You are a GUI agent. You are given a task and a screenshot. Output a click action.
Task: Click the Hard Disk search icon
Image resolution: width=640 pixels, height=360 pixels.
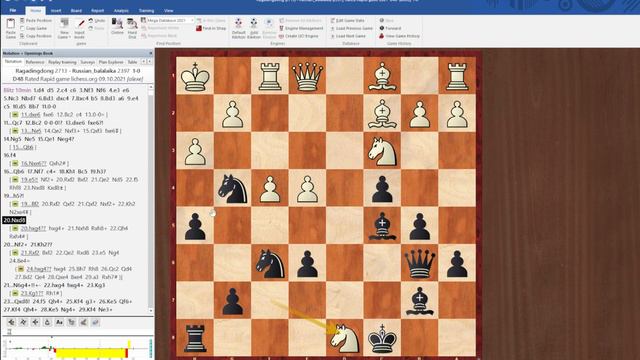132,28
